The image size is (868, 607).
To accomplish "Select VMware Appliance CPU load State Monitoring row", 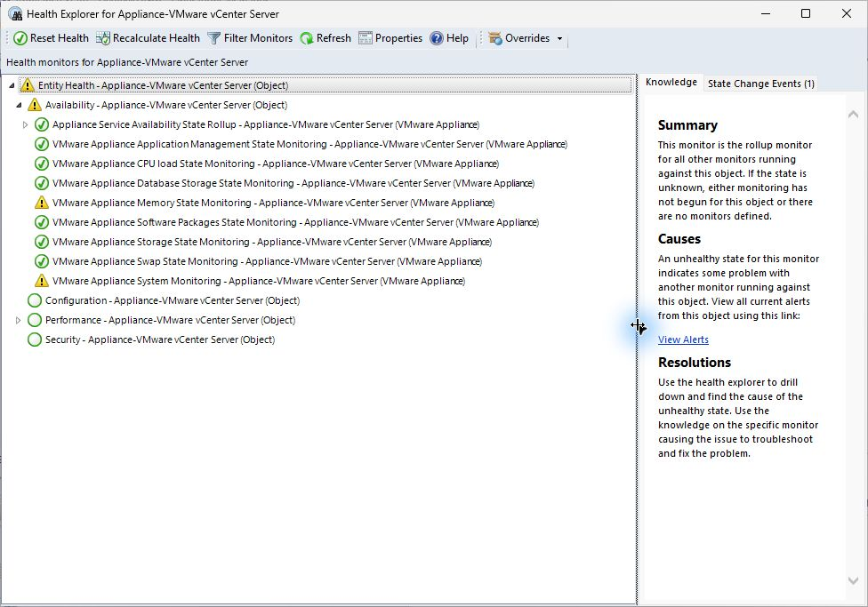I will (276, 164).
